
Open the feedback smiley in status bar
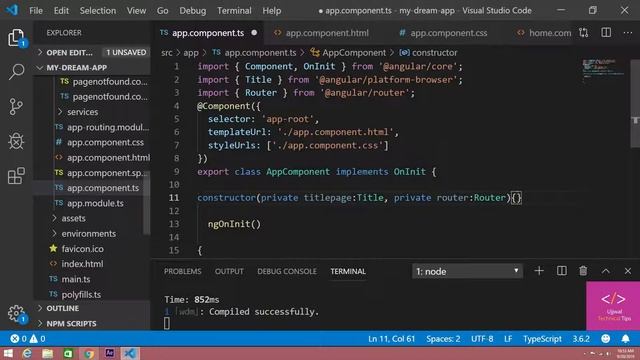[606, 338]
